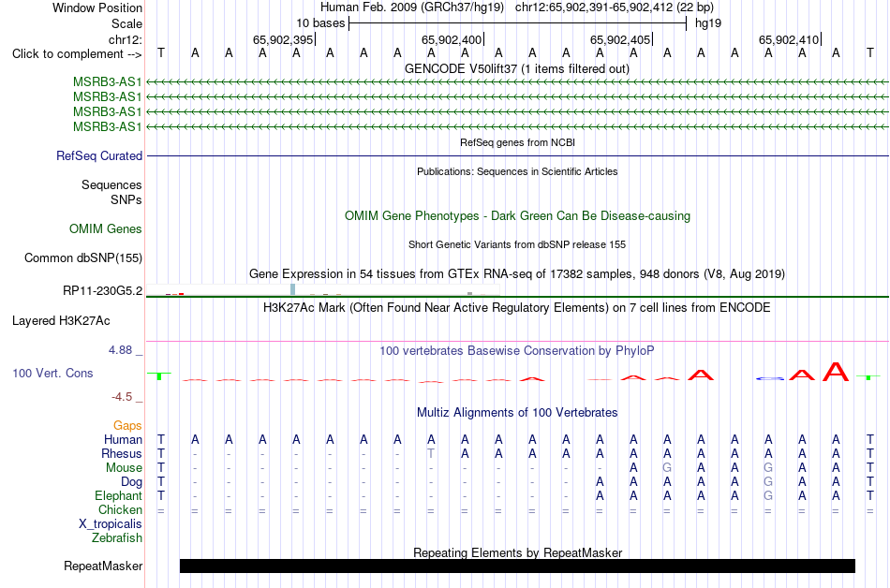Click the GENCODE V50lift37 track title
Screen dimensions: 890x588
(517, 68)
